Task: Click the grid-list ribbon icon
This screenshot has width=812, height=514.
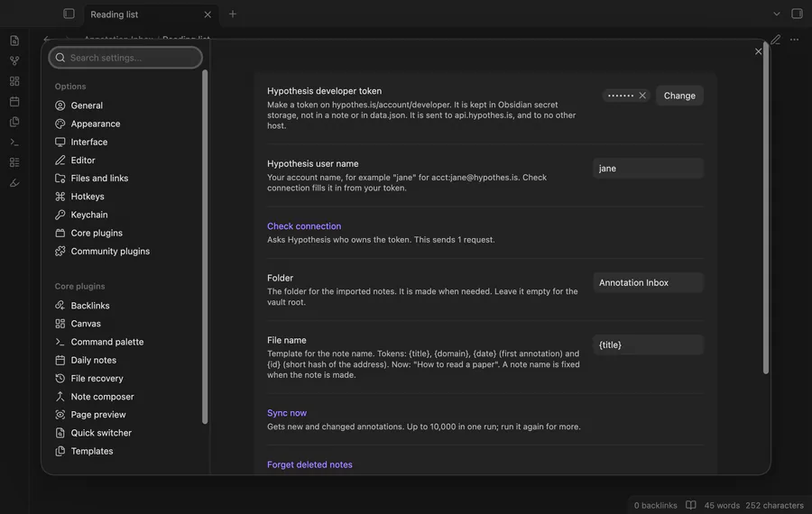Action: pyautogui.click(x=14, y=162)
